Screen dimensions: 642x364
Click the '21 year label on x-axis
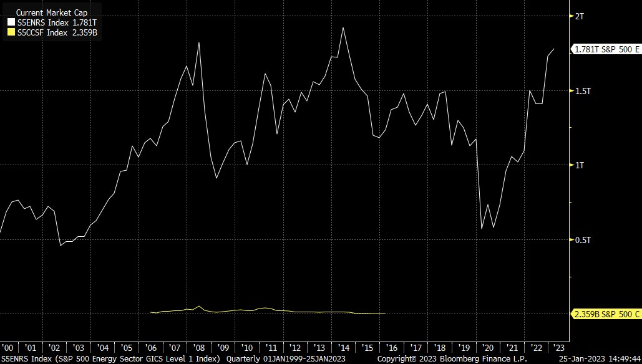[512, 348]
